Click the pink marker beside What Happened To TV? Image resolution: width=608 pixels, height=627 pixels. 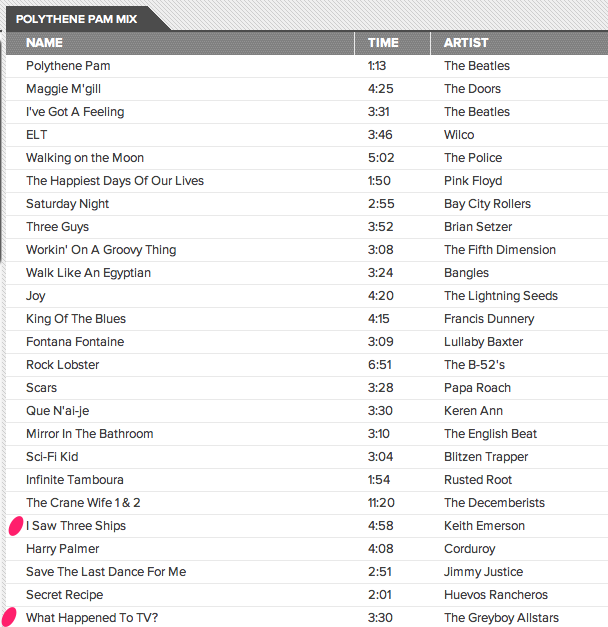tap(11, 617)
